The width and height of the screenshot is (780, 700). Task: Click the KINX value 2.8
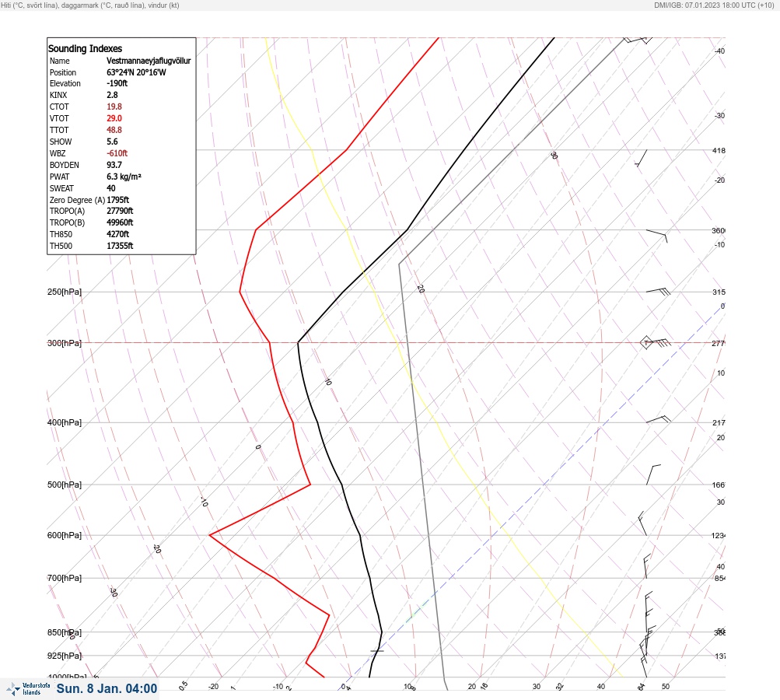click(113, 95)
